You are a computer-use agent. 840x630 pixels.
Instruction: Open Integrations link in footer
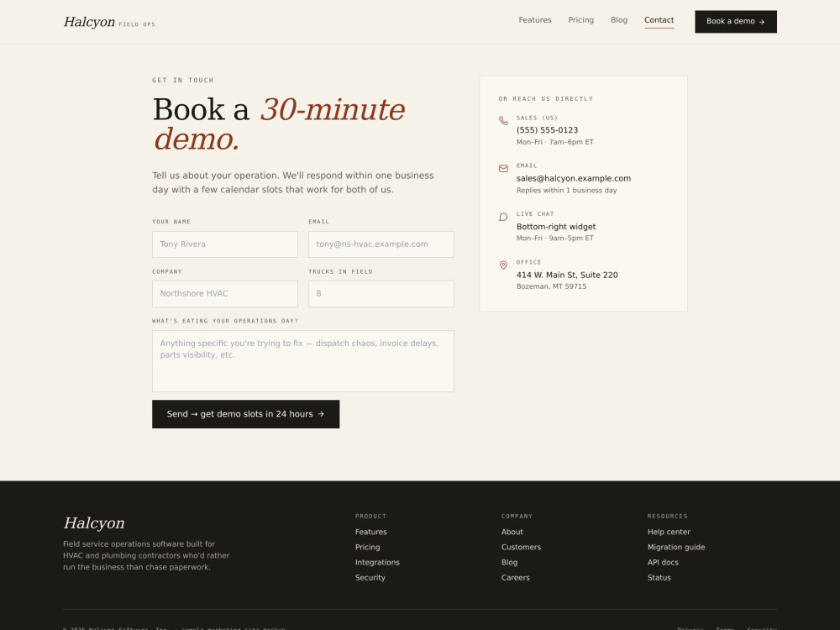coord(377,563)
